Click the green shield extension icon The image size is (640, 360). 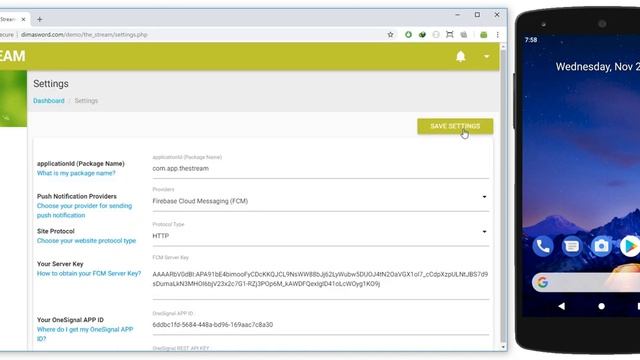pyautogui.click(x=422, y=35)
